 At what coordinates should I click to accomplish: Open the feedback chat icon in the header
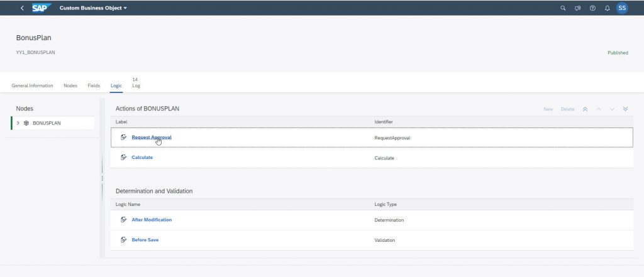tap(578, 8)
